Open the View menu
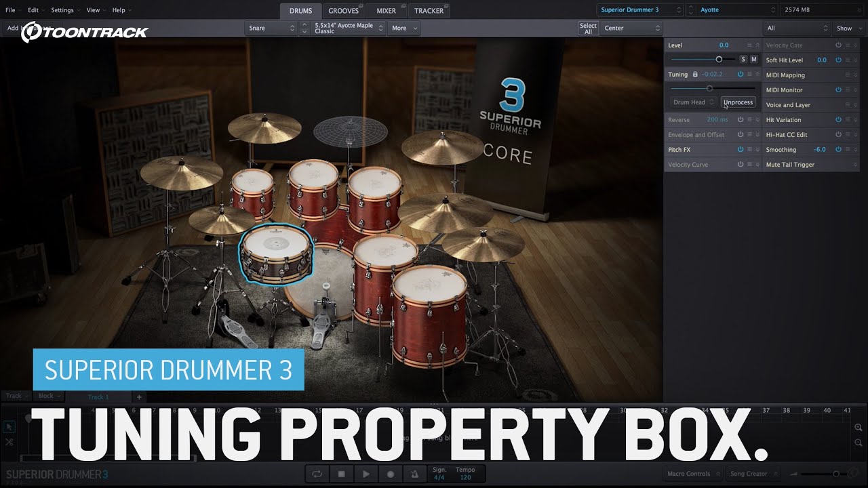868x488 pixels. pyautogui.click(x=96, y=10)
